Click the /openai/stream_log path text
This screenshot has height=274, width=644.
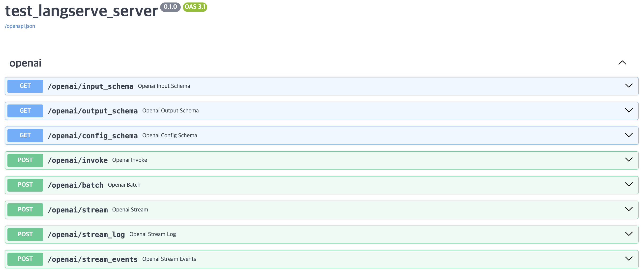tap(86, 235)
